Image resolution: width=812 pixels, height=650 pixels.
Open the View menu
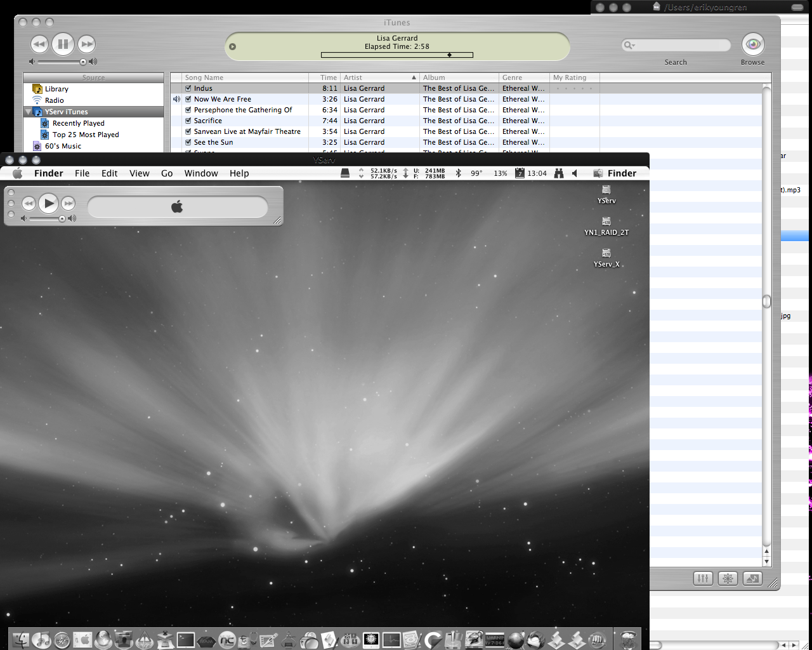140,173
